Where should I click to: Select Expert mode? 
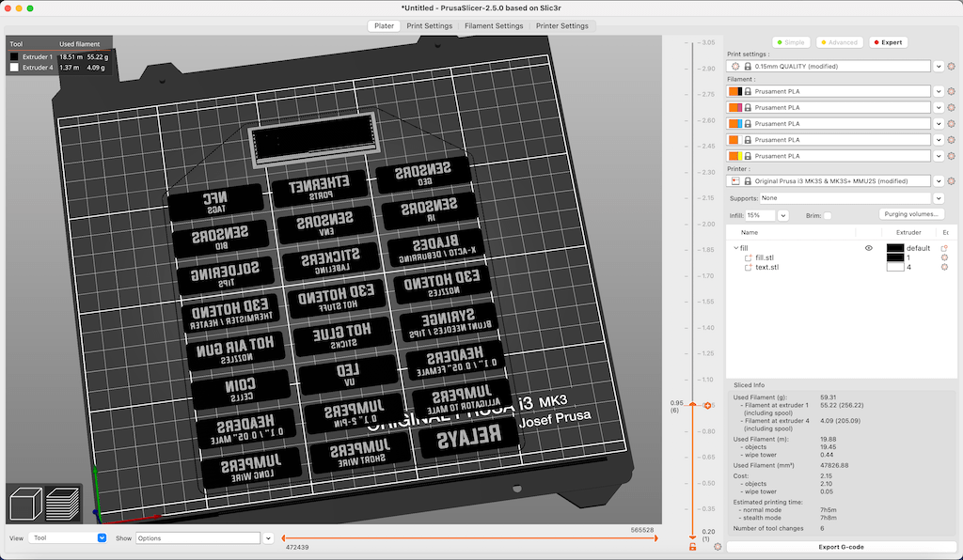(x=888, y=42)
